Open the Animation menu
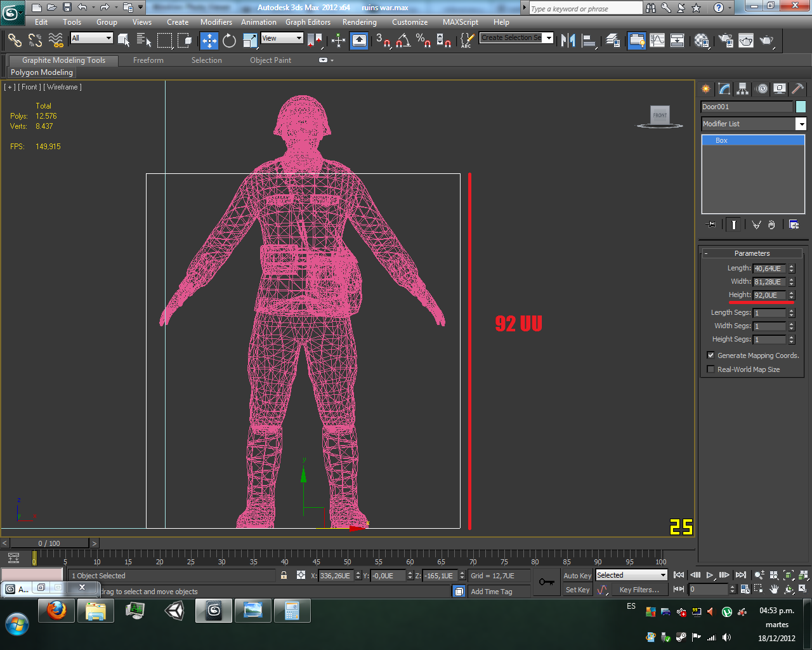812x650 pixels. coord(259,22)
